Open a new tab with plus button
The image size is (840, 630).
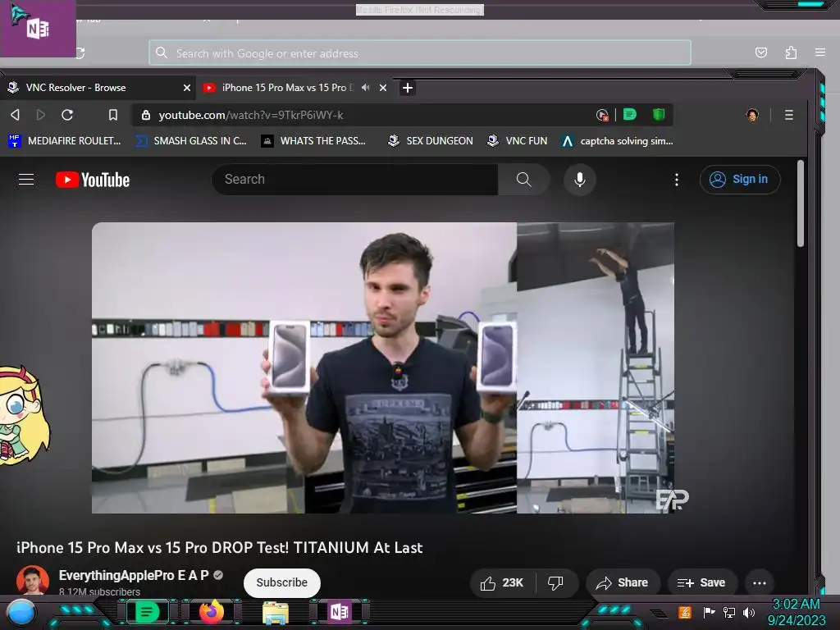tap(407, 88)
